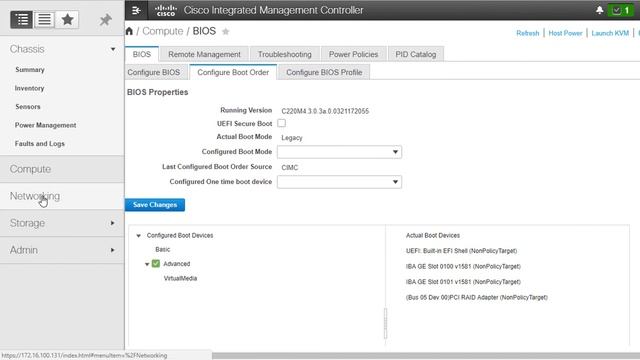Click the Launch KVM link

point(610,33)
